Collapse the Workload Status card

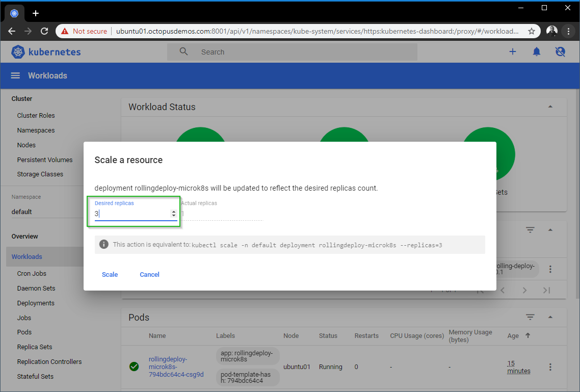pos(550,107)
